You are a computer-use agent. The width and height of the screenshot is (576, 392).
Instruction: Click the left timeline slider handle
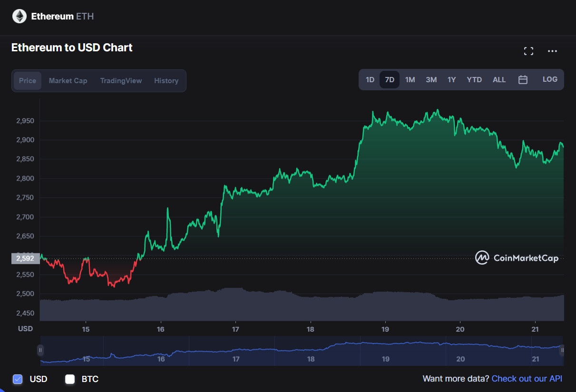(41, 351)
